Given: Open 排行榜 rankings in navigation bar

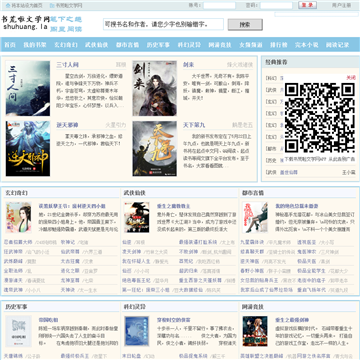Looking at the screenshot, I should [x=279, y=45].
